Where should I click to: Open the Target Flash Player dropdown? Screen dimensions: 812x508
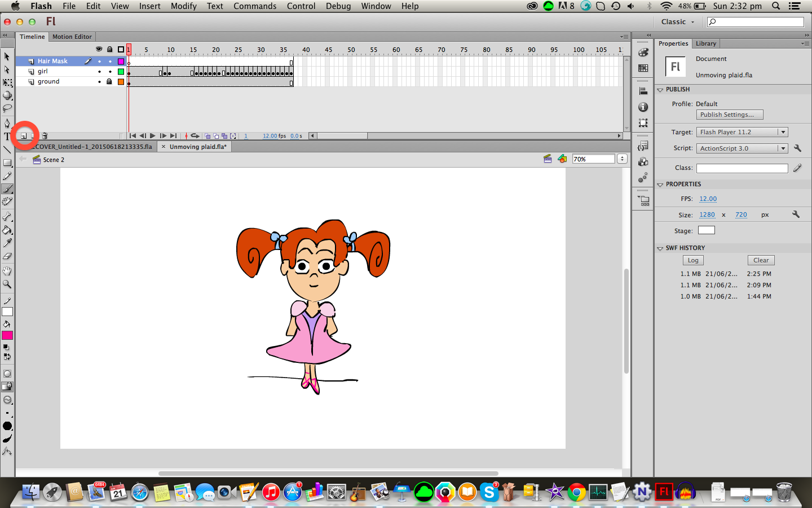tap(742, 132)
